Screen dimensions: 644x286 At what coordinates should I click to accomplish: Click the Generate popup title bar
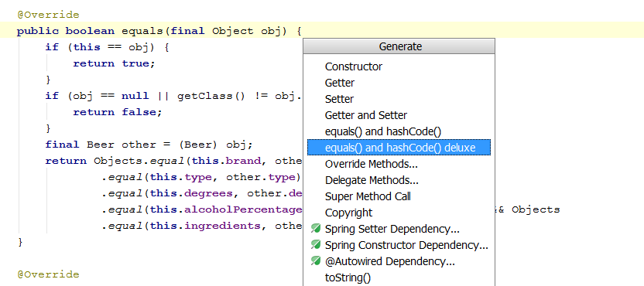click(399, 46)
